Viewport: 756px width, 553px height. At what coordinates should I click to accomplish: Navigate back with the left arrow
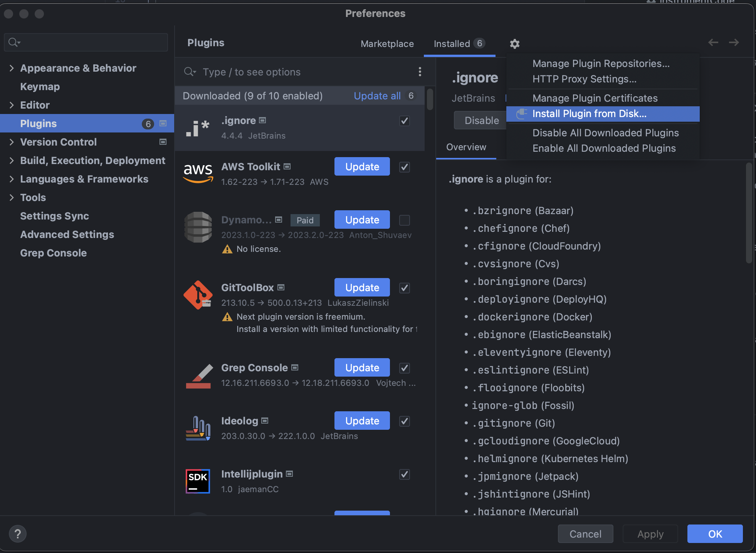[713, 42]
